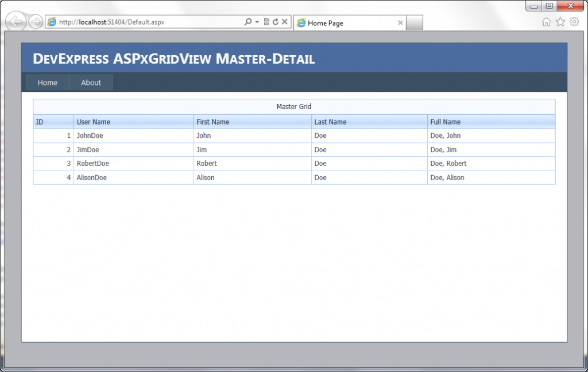588x372 pixels.
Task: Expand the address bar dropdown arrow
Action: tap(257, 22)
